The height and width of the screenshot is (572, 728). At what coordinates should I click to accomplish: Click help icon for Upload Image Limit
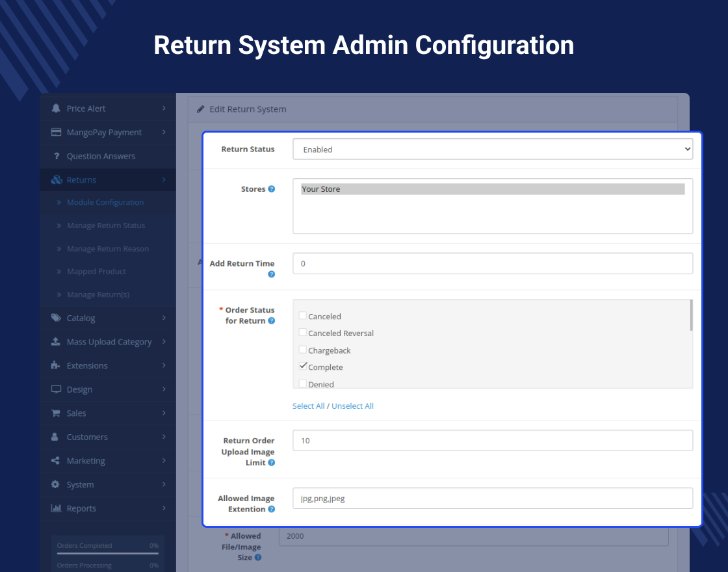272,463
